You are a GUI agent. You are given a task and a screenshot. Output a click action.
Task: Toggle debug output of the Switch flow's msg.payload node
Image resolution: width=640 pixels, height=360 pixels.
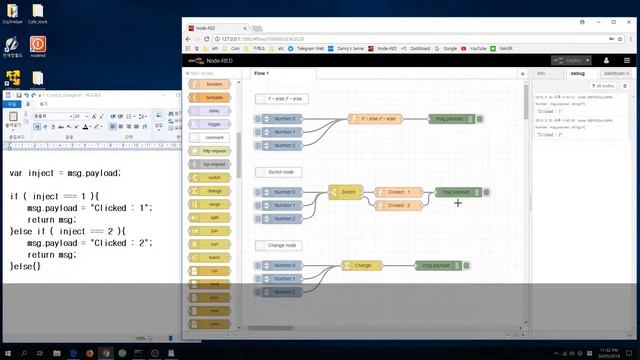487,192
